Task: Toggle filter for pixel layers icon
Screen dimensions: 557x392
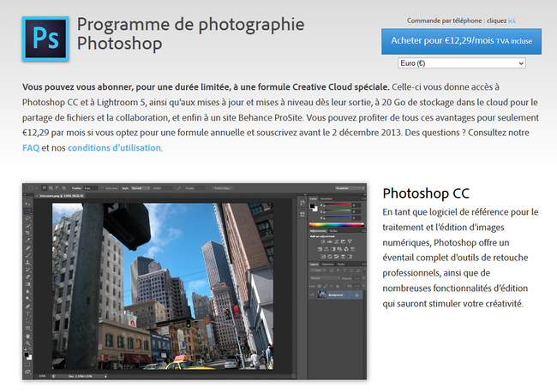Action: (x=332, y=270)
